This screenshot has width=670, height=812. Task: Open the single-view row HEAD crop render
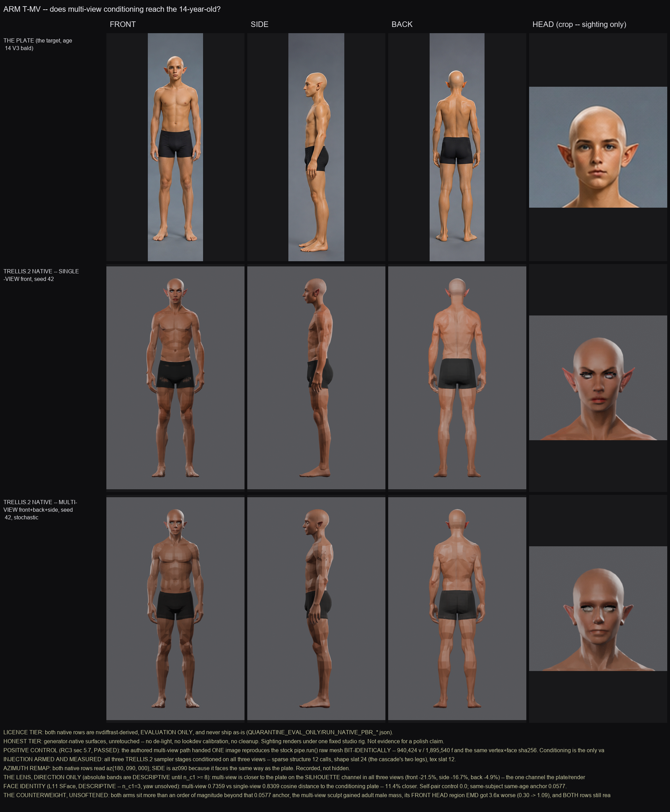click(598, 378)
